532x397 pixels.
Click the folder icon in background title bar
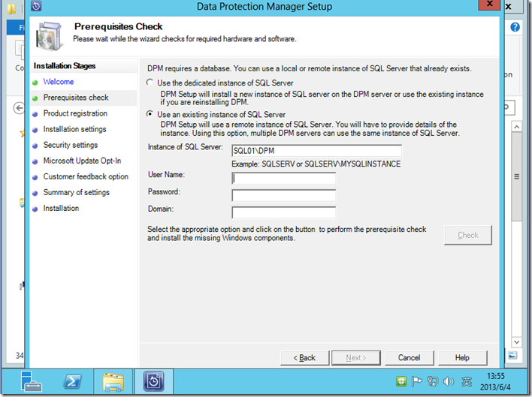point(11,8)
